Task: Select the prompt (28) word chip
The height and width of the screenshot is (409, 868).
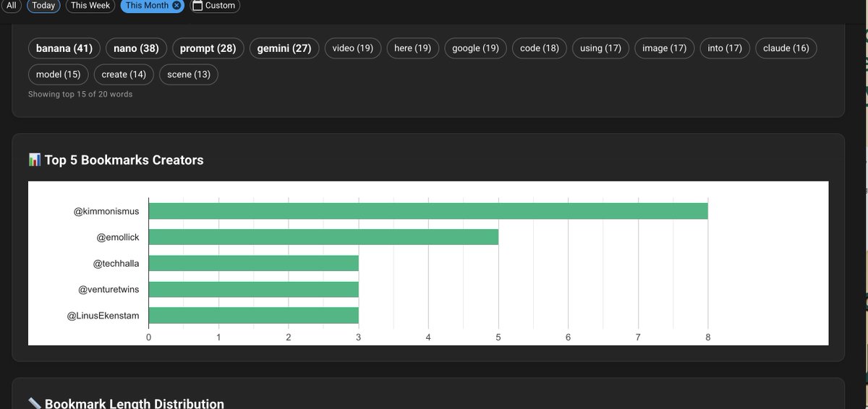Action: [208, 48]
